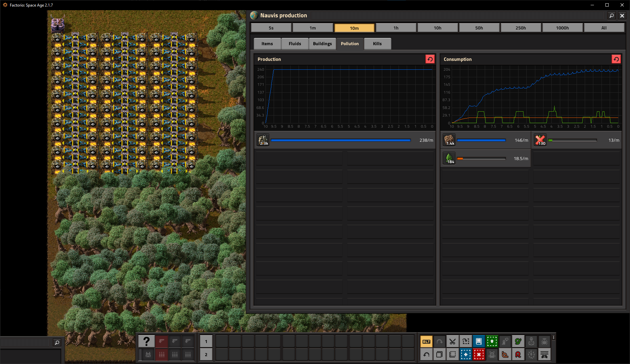Set time range to 5s

click(x=271, y=28)
